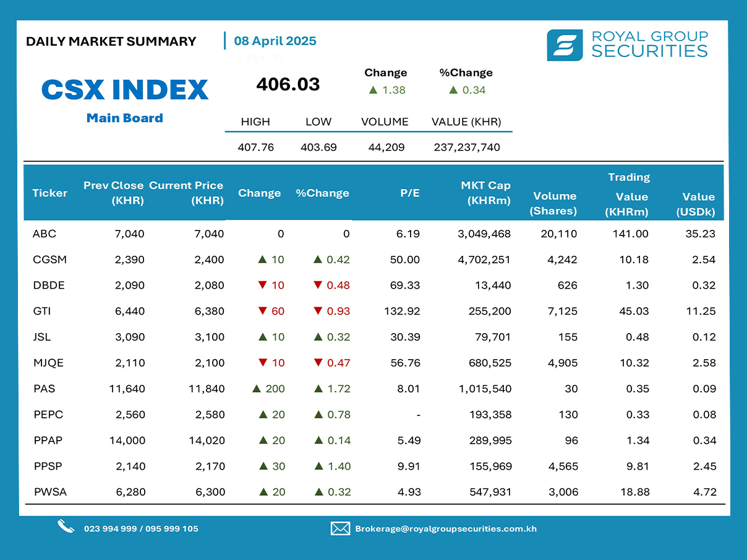Click the date 08 April 2025
This screenshot has height=560, width=747.
[x=275, y=41]
